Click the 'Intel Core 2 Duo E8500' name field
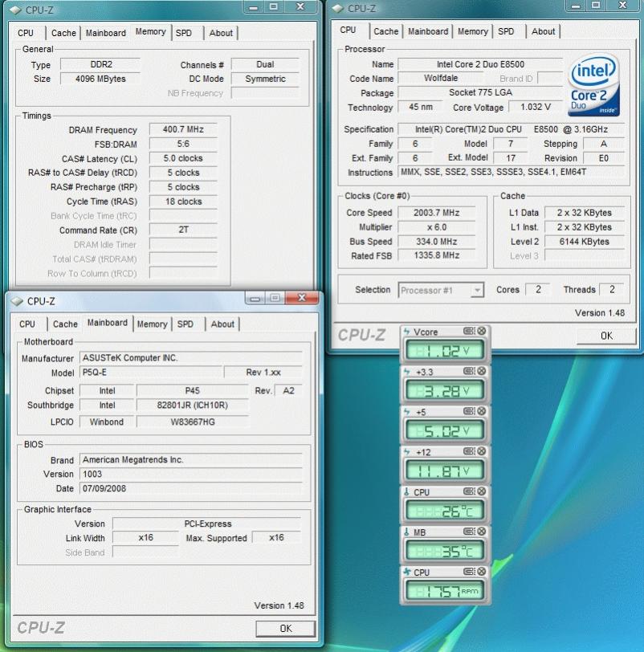Image resolution: width=644 pixels, height=652 pixels. click(x=480, y=64)
